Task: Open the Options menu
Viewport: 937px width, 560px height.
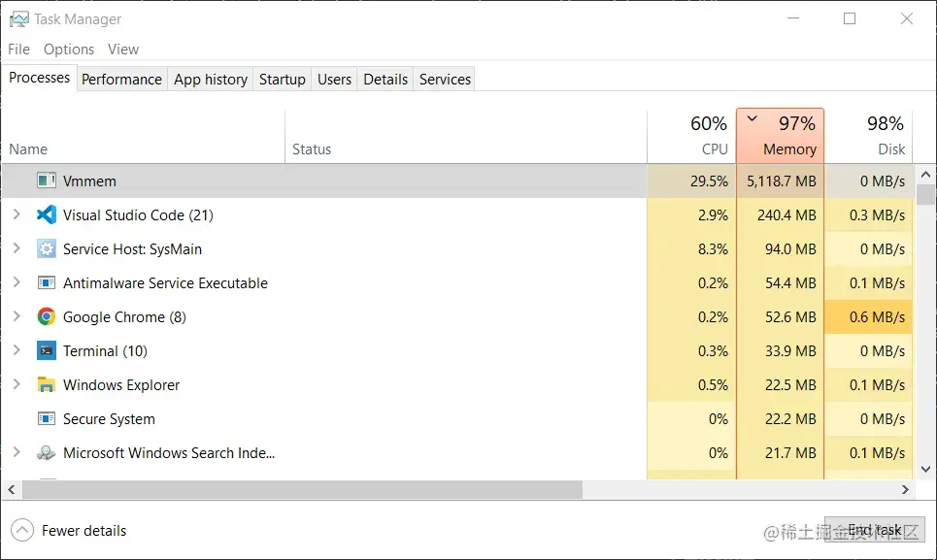Action: [69, 49]
